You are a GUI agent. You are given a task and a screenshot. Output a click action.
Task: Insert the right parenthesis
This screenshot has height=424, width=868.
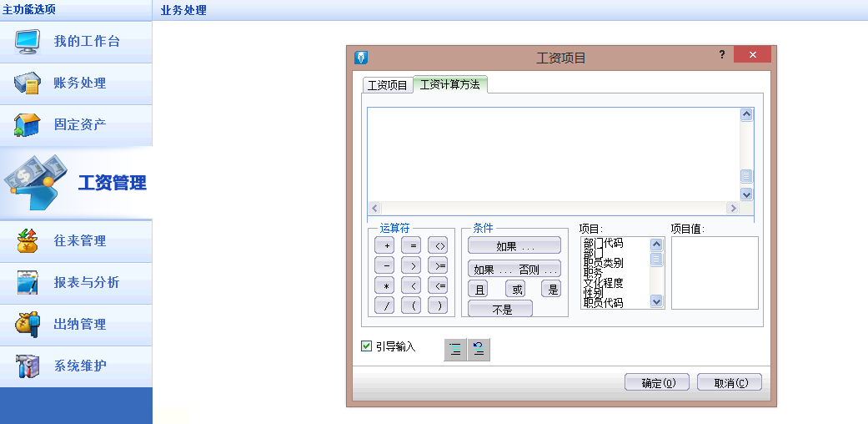coord(438,305)
